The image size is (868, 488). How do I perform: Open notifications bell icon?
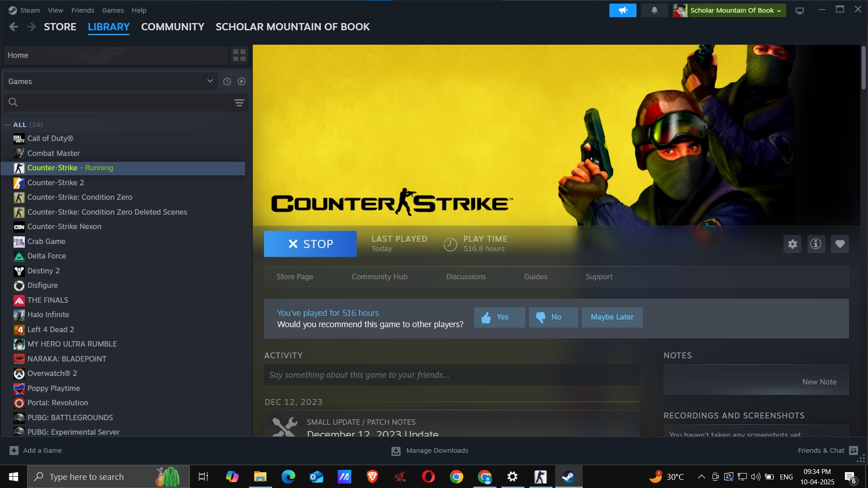pyautogui.click(x=654, y=10)
